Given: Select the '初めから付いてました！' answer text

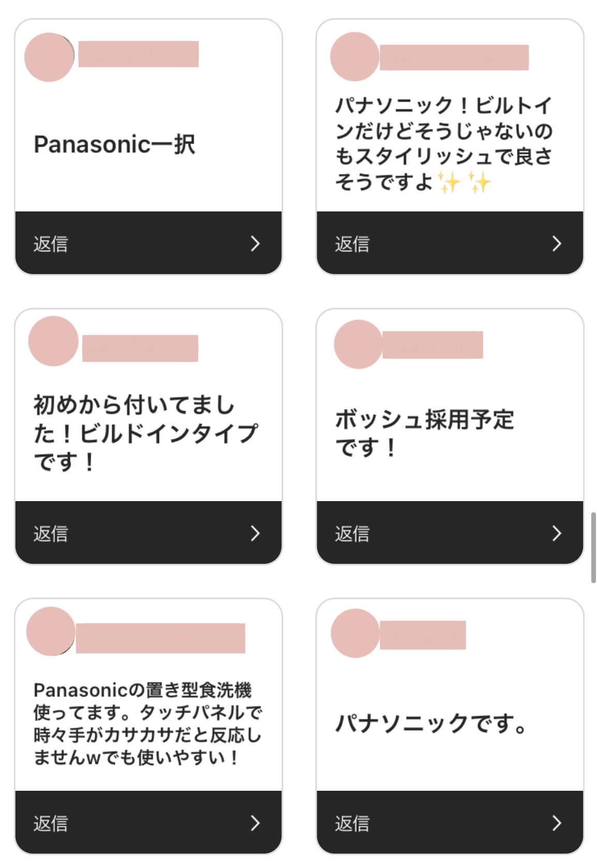Looking at the screenshot, I should click(x=145, y=433).
